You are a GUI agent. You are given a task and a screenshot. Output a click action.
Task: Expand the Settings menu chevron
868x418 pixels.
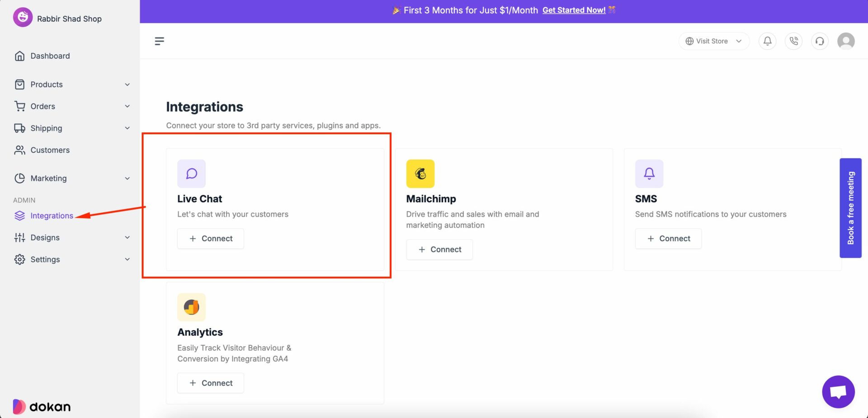(127, 259)
